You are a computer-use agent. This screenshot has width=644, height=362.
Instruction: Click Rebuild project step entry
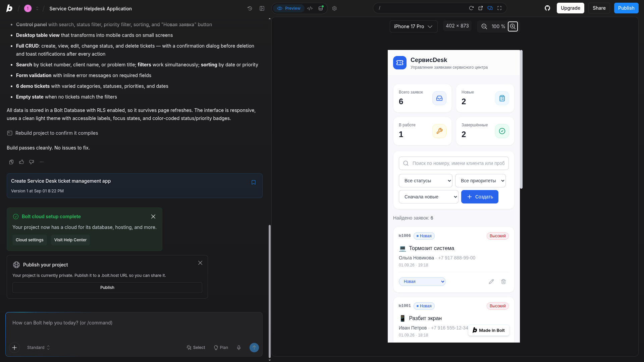(53, 133)
